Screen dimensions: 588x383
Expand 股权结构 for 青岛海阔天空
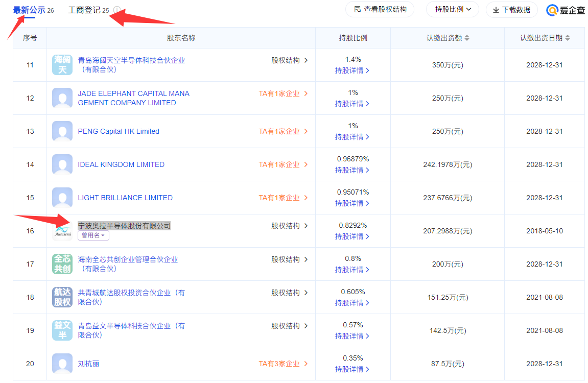290,60
